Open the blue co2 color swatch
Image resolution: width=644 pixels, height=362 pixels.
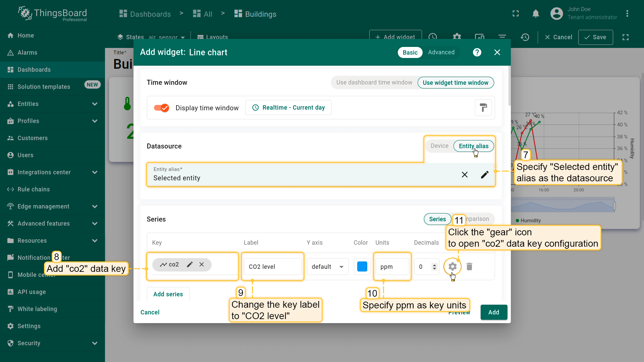tap(362, 266)
